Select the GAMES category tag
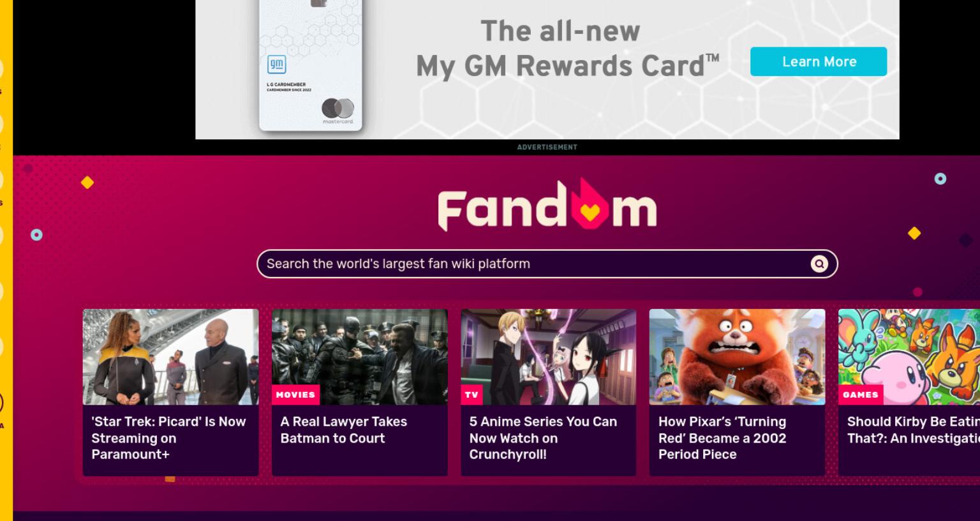 860,395
